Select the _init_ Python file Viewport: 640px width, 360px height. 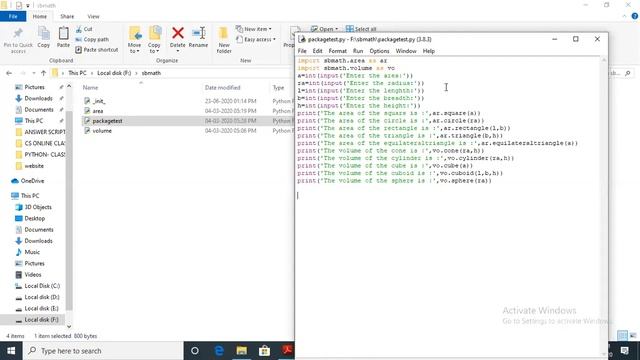click(99, 101)
